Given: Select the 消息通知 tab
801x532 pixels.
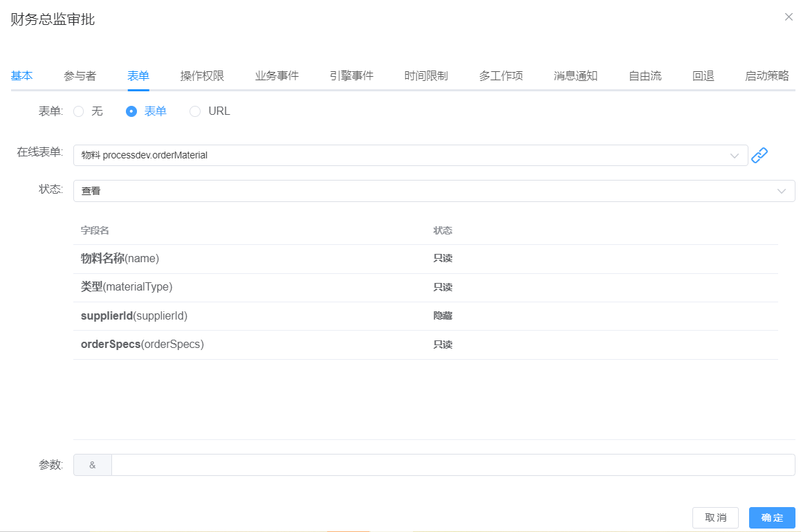Looking at the screenshot, I should coord(576,76).
